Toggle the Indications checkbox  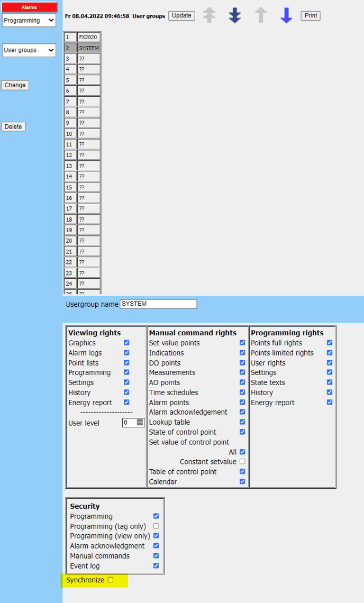(x=242, y=352)
